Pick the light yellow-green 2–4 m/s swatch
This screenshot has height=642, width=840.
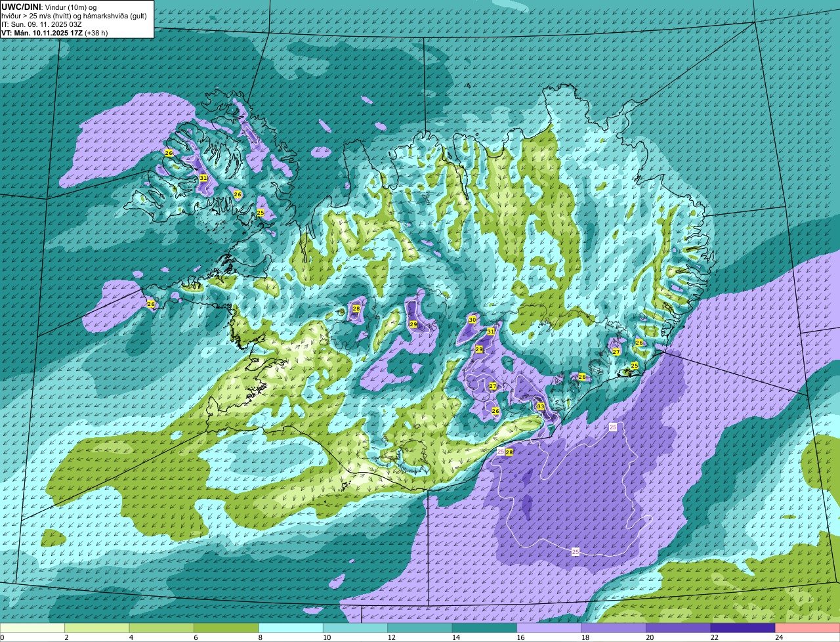pos(97,628)
